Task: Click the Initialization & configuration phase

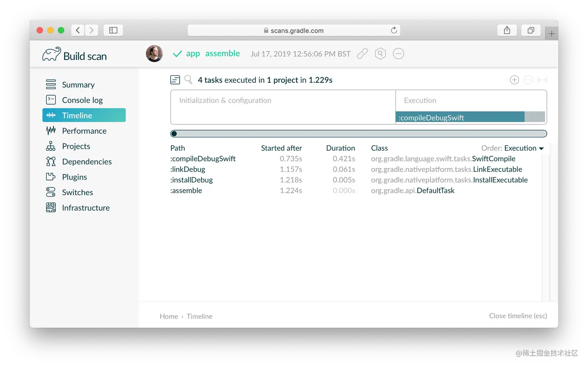Action: 225,100
